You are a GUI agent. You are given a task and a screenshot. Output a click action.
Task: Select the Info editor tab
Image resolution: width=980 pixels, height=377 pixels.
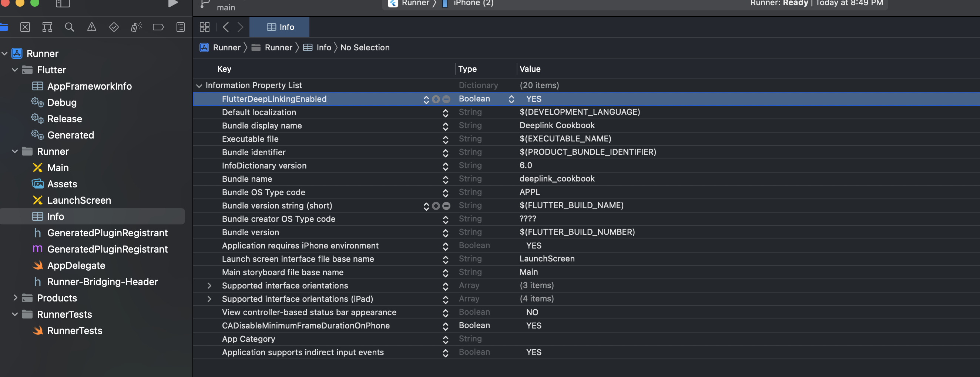[x=279, y=27]
